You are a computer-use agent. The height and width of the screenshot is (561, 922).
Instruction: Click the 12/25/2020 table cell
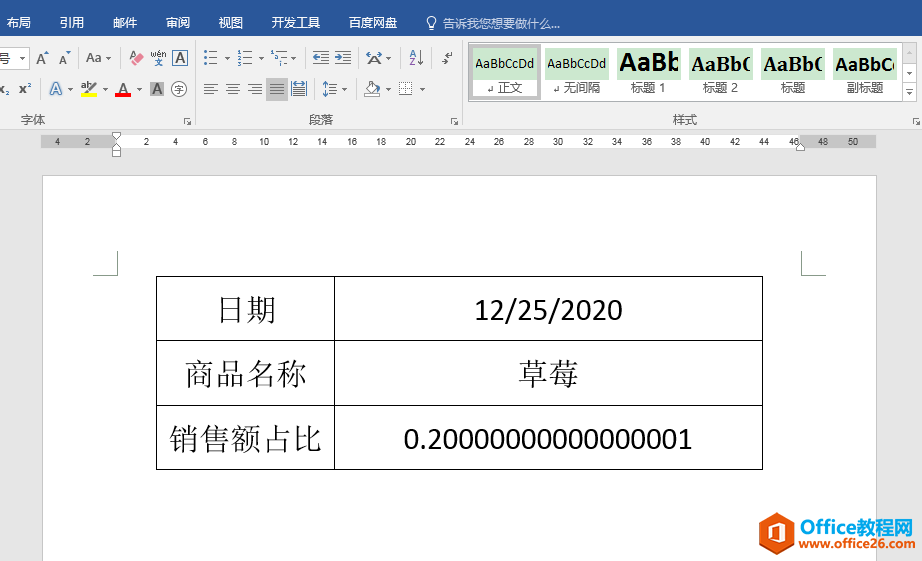coord(549,309)
